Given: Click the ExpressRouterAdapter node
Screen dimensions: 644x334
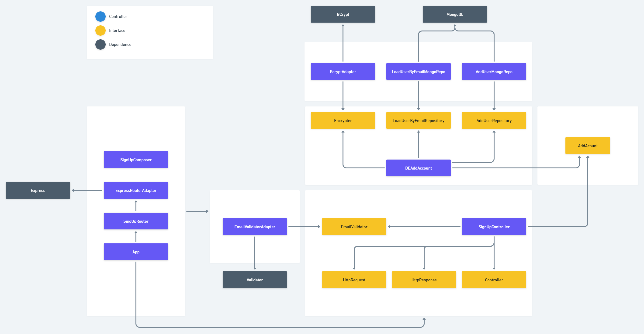Looking at the screenshot, I should coord(136,190).
